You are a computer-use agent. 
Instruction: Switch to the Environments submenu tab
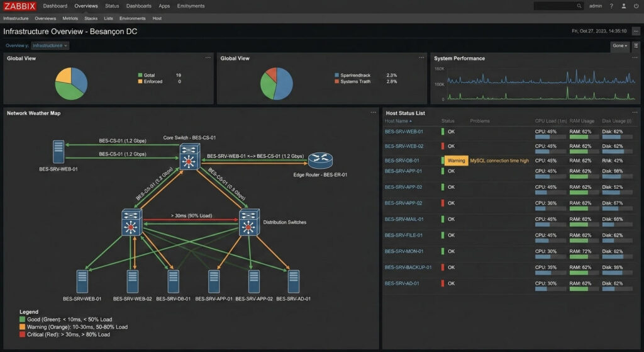tap(132, 18)
